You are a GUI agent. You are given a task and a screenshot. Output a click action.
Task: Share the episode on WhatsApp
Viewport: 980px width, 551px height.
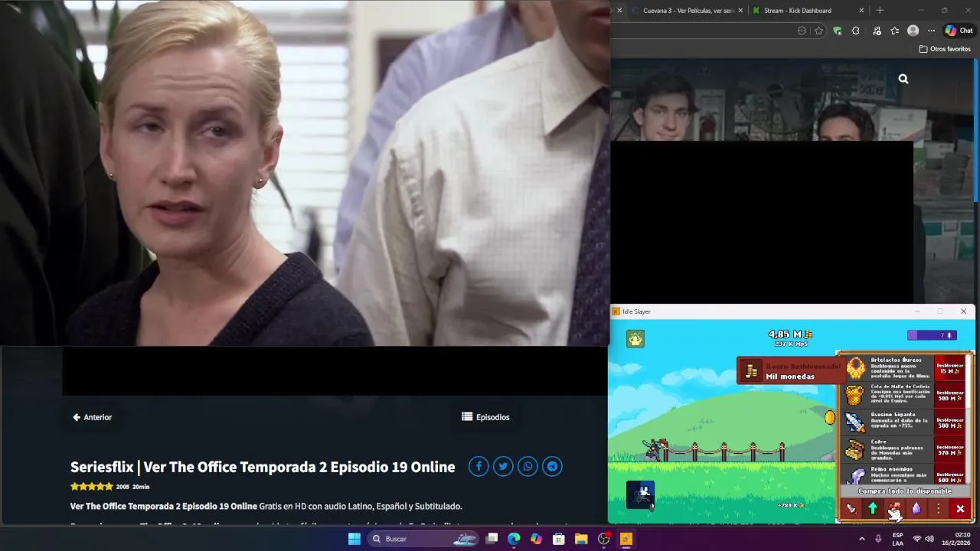click(528, 466)
